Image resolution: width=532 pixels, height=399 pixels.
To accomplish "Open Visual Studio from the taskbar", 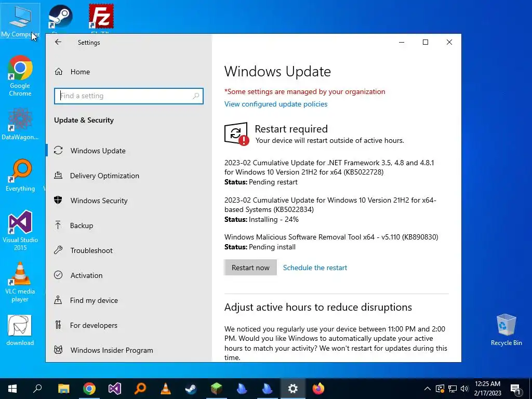I will pyautogui.click(x=115, y=389).
